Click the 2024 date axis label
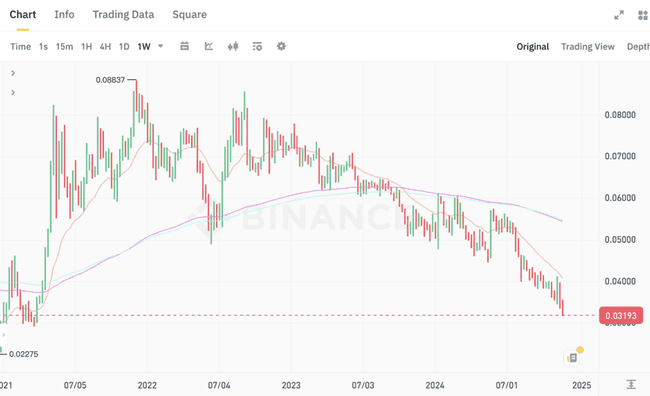The width and height of the screenshot is (650, 396). [x=435, y=385]
